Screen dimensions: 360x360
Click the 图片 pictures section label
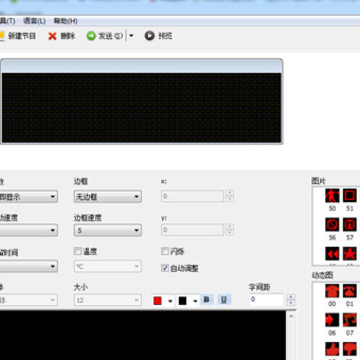click(319, 181)
